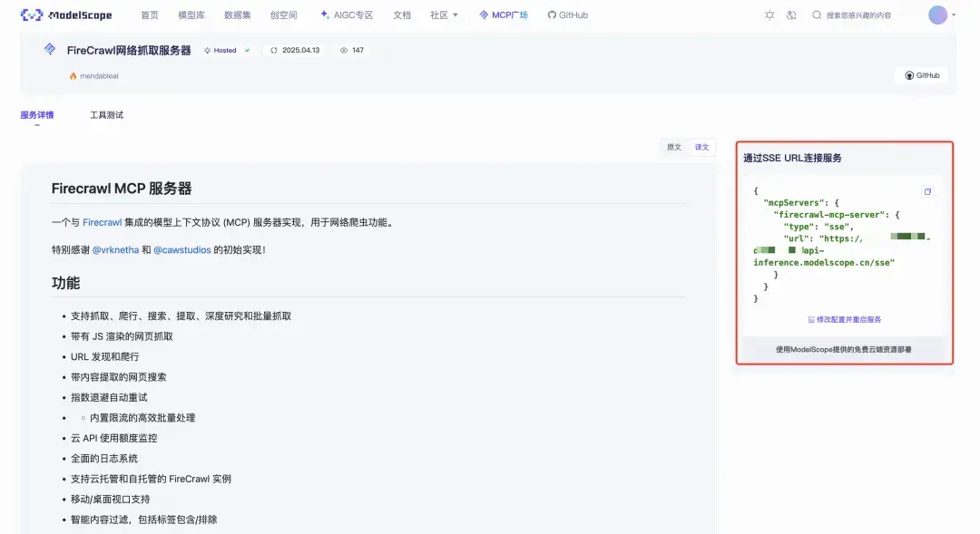Click the 147 view count
This screenshot has height=534, width=980.
(358, 51)
